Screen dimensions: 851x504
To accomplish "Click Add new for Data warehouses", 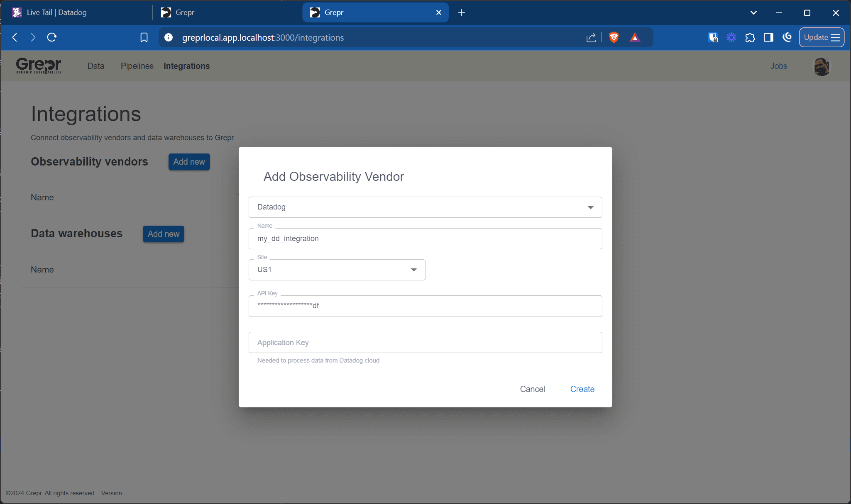I will (x=164, y=234).
